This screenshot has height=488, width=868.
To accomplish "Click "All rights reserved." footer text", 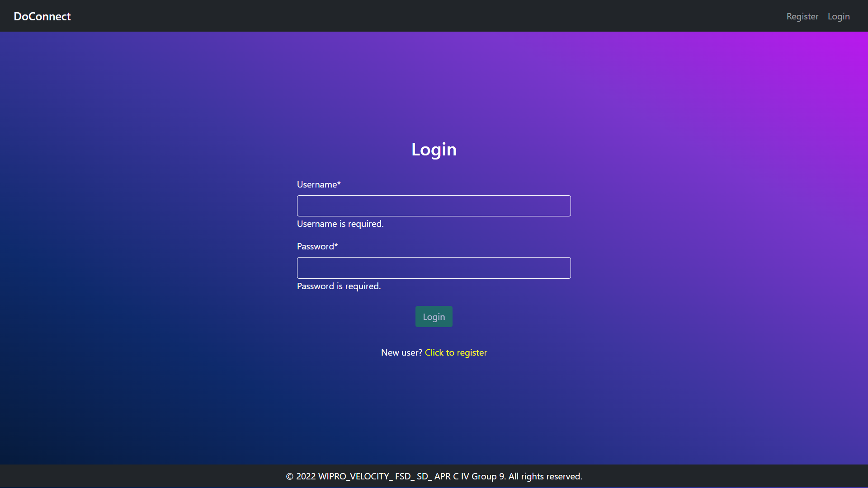I will (545, 476).
